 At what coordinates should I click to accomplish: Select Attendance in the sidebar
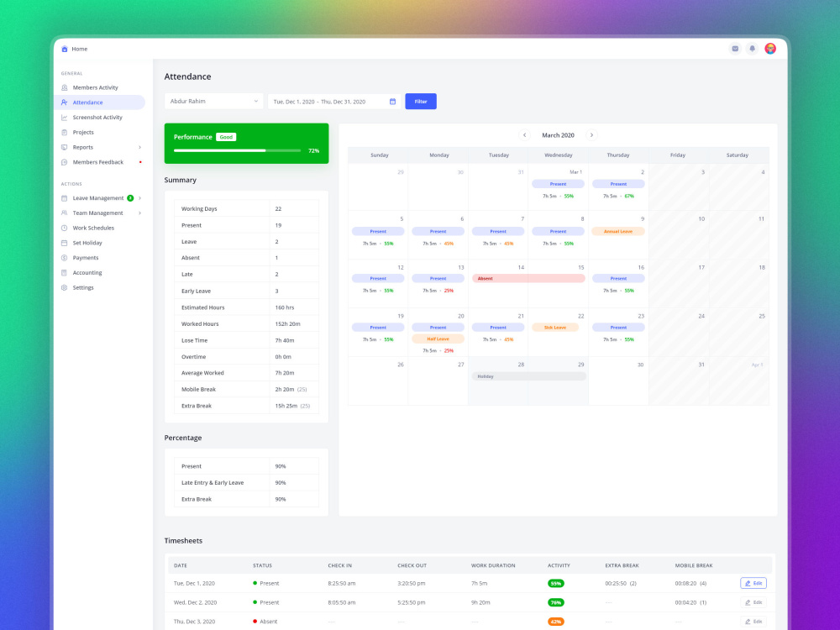point(100,102)
